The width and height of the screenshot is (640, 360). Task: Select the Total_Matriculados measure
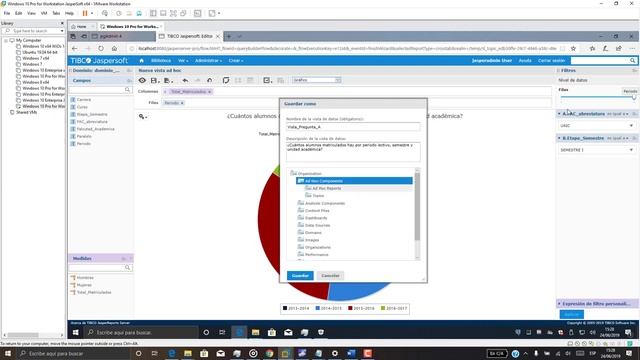94,293
